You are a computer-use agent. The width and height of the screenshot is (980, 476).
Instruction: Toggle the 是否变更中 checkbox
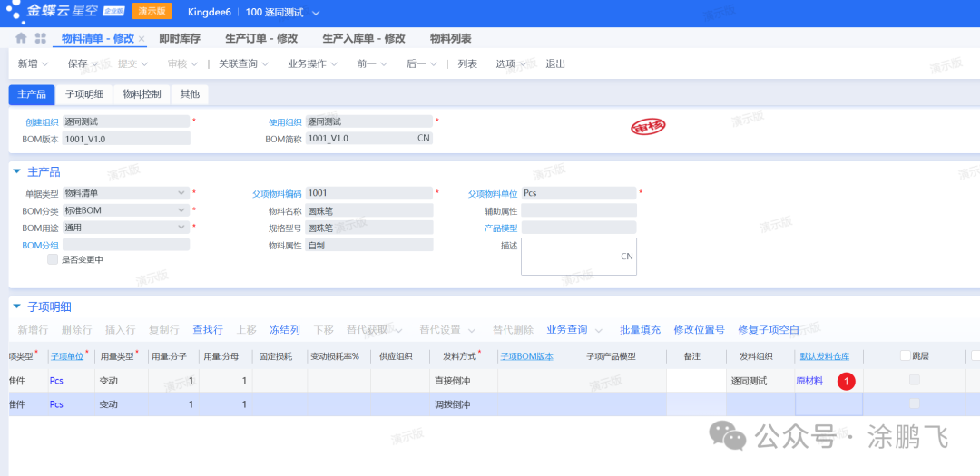click(x=53, y=259)
